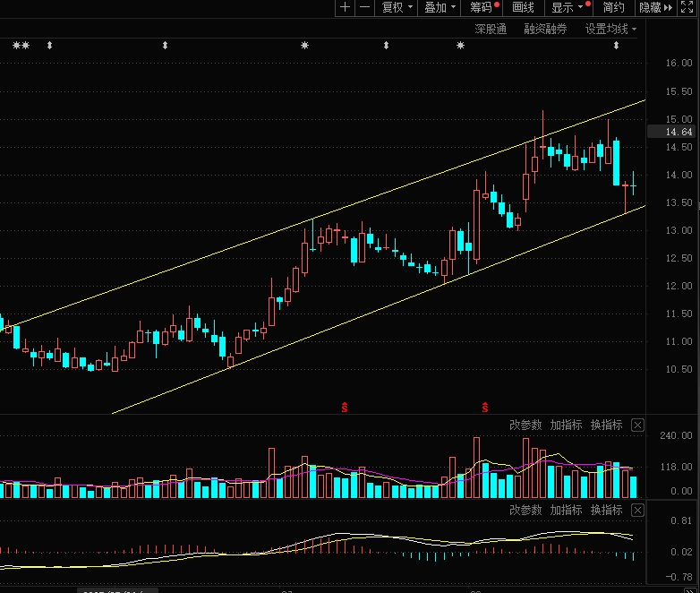700x593 pixels.
Task: Click the second red S signal marker
Action: pos(485,407)
